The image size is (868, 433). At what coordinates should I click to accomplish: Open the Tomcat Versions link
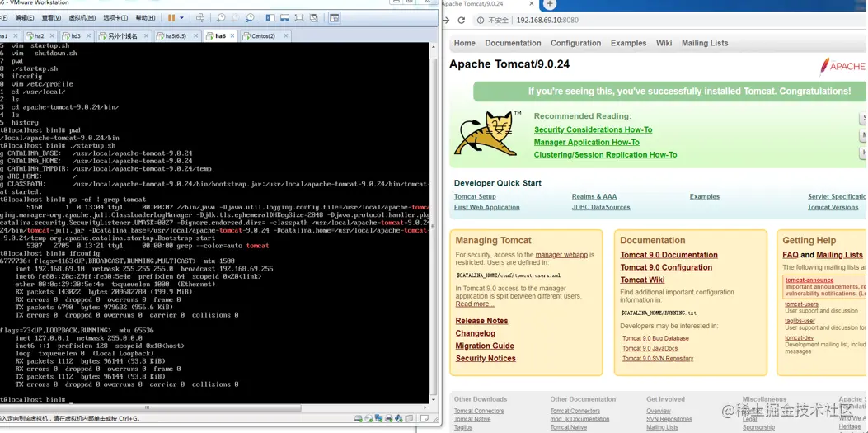833,207
